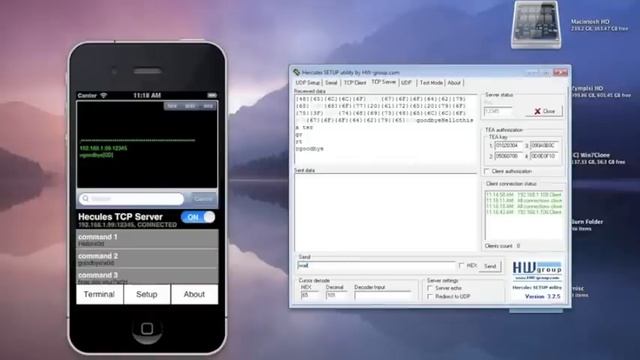Image resolution: width=640 pixels, height=360 pixels.
Task: Open the Setup tab on the phone
Action: pyautogui.click(x=147, y=294)
